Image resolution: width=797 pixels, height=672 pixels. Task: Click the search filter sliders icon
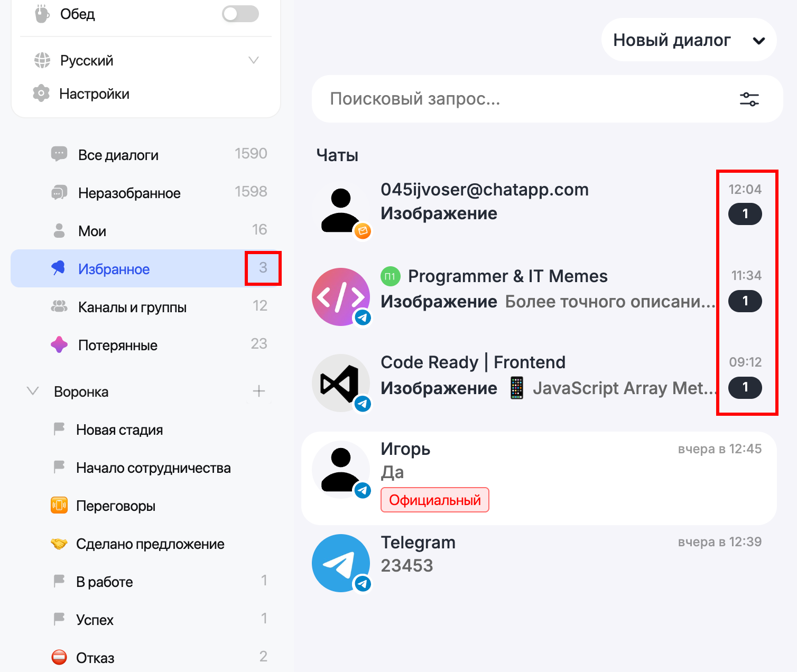749,99
